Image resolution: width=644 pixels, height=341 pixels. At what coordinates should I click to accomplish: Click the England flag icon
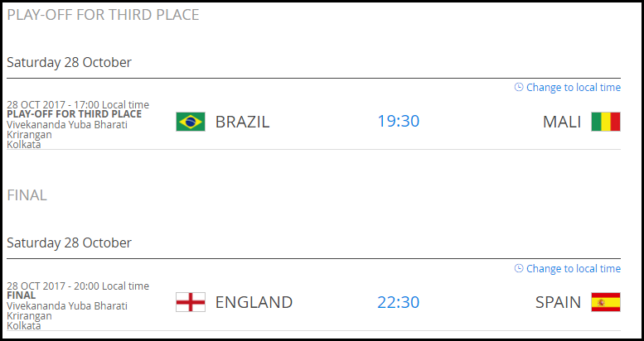click(x=191, y=302)
